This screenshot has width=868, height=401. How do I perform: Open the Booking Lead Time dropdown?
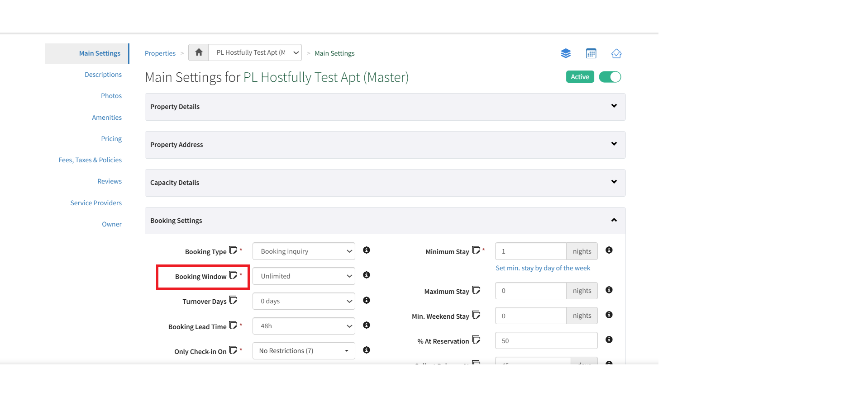pos(304,326)
